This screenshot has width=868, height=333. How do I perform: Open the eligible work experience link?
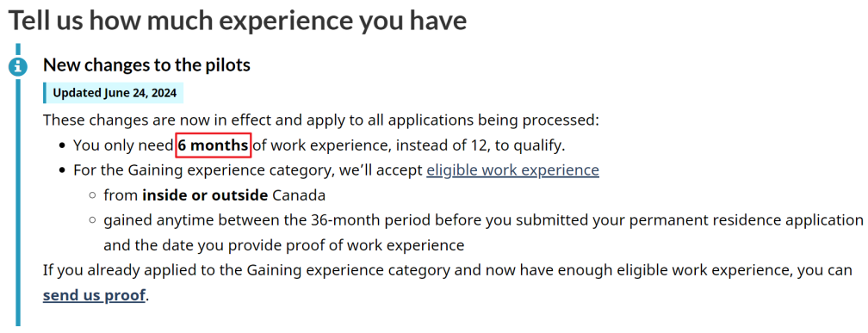(x=512, y=170)
